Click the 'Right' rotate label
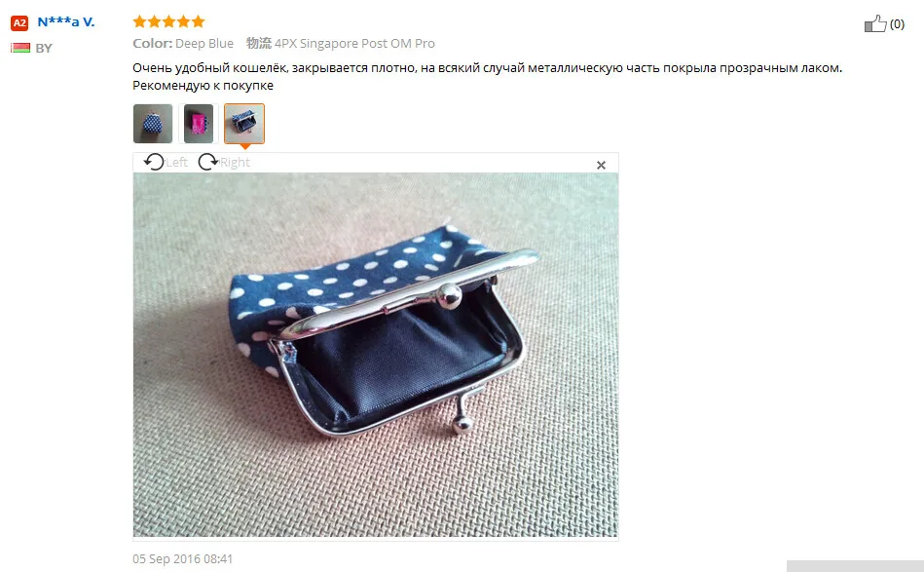924x572 pixels. point(235,162)
